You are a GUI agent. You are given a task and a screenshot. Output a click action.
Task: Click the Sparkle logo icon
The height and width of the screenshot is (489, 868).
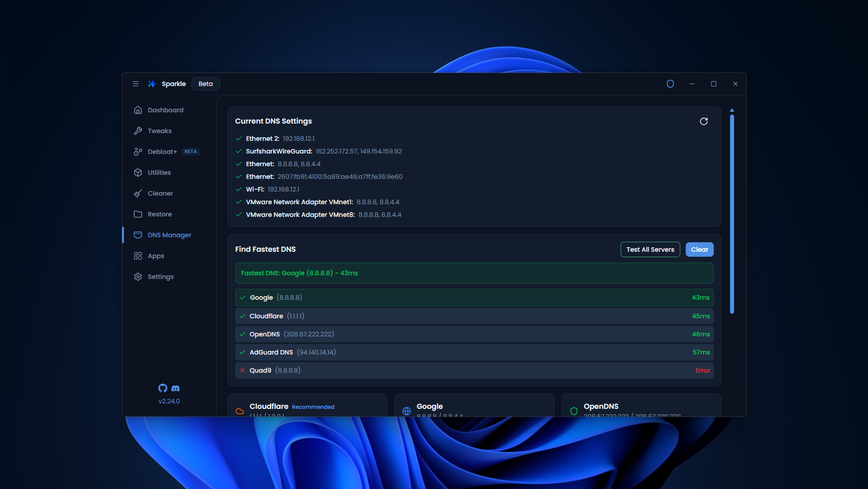[152, 84]
